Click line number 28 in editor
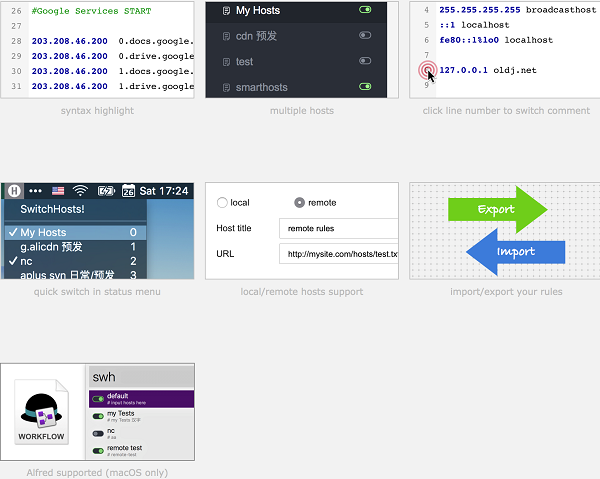Viewport: 600px width, 479px height. (x=16, y=41)
